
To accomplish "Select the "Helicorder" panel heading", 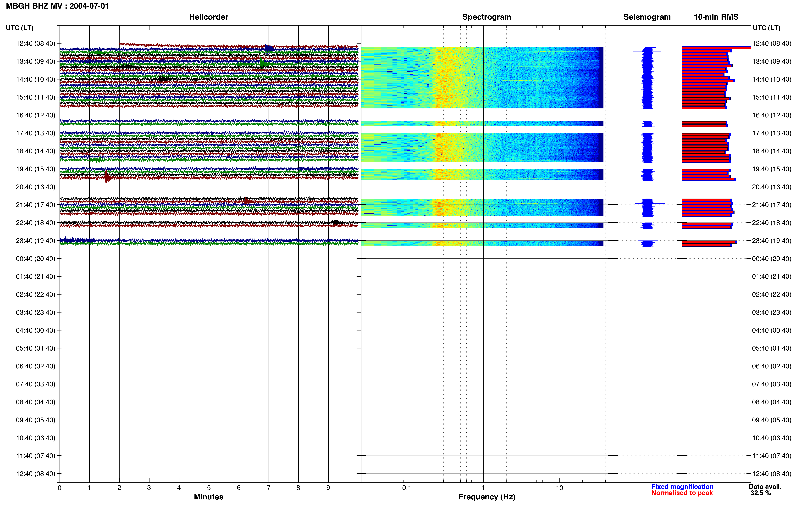I will (x=209, y=17).
